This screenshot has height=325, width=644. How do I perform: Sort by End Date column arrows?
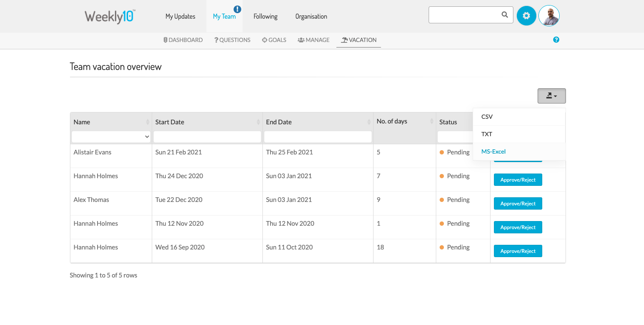tap(369, 122)
